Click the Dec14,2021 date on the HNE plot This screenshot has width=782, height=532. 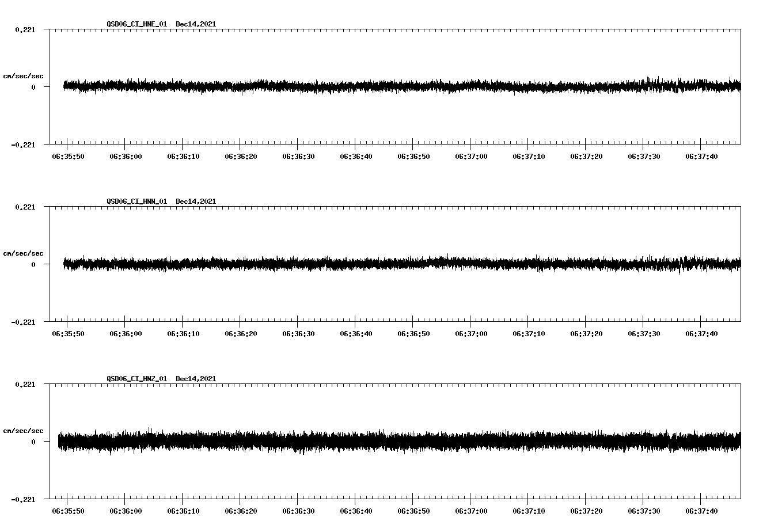[x=196, y=24]
